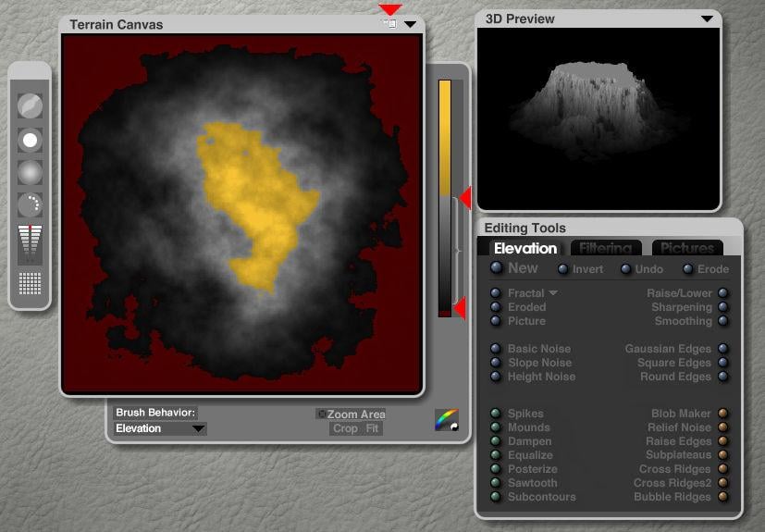This screenshot has width=765, height=532.
Task: Switch to the Pictures tab
Action: click(x=687, y=248)
